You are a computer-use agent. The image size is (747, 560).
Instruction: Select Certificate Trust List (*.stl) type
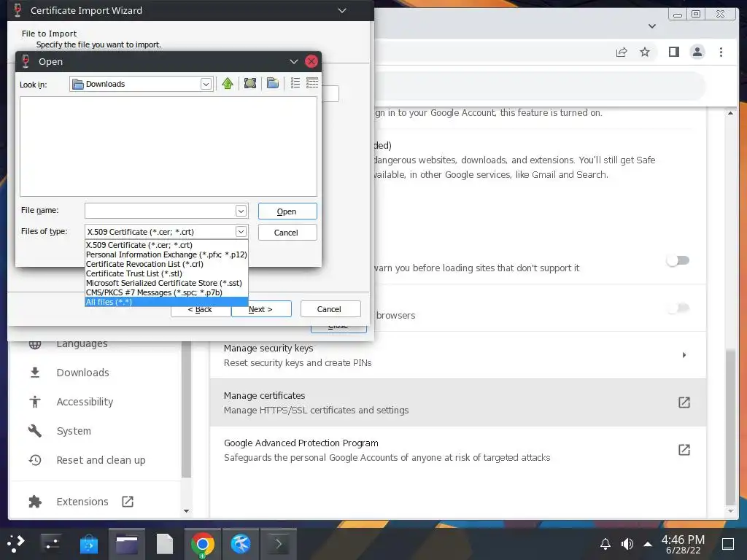[166, 273]
